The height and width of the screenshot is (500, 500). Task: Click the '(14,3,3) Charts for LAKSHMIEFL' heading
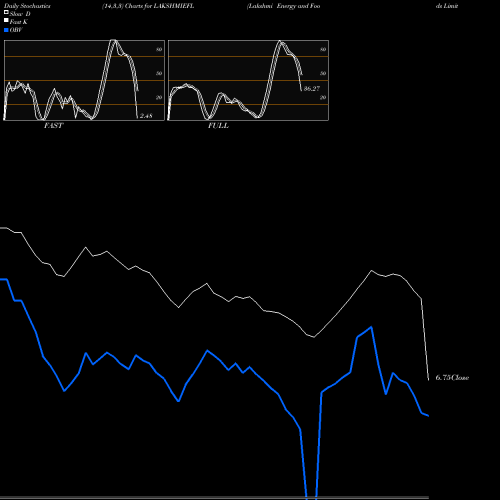click(148, 6)
